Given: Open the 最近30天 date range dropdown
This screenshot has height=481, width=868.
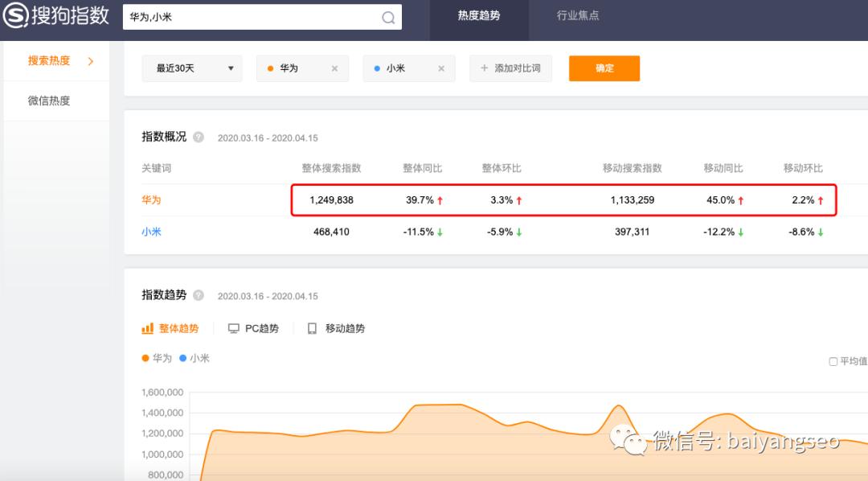Looking at the screenshot, I should [191, 68].
